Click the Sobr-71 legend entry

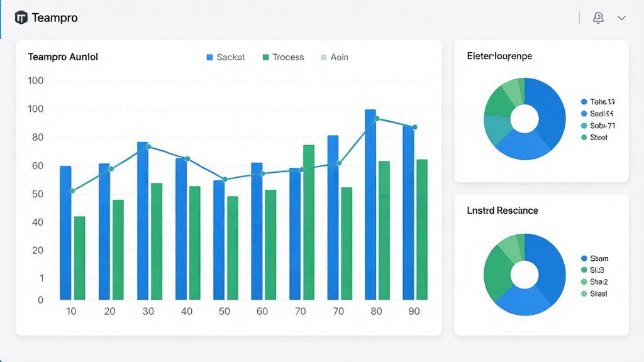[598, 126]
